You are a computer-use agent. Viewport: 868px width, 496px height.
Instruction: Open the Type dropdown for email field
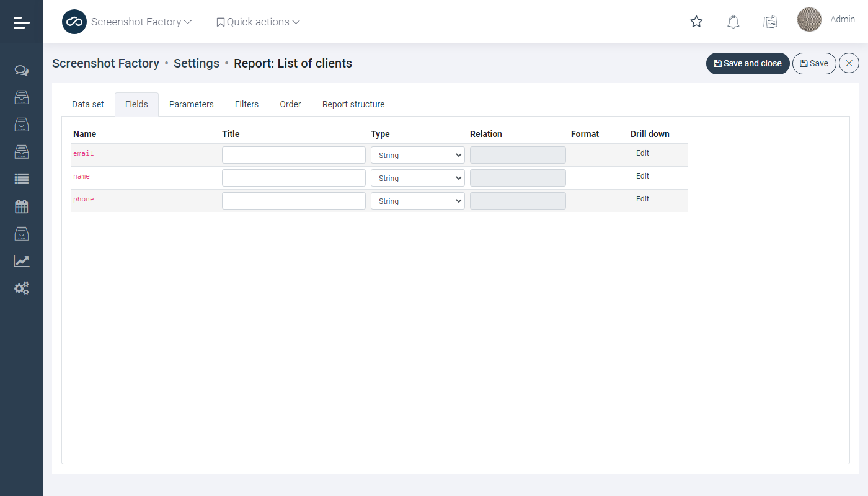coord(417,155)
